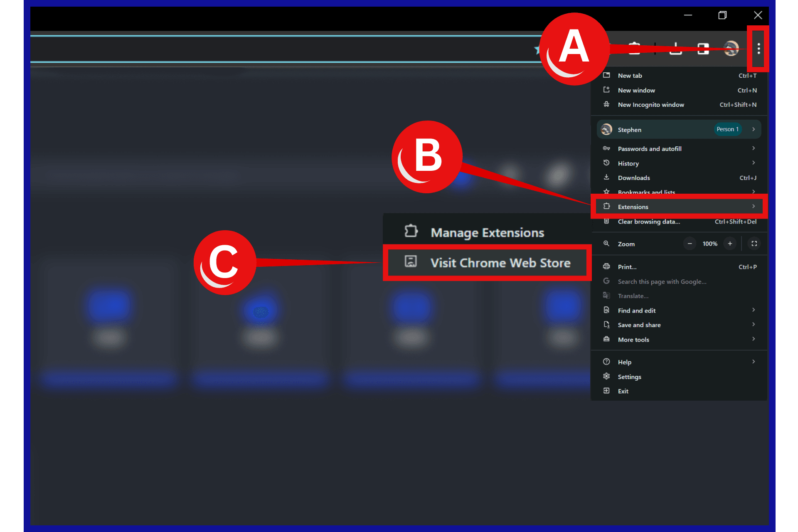Expand the Extensions submenu
Viewport: 798px width, 532px height.
[680, 207]
